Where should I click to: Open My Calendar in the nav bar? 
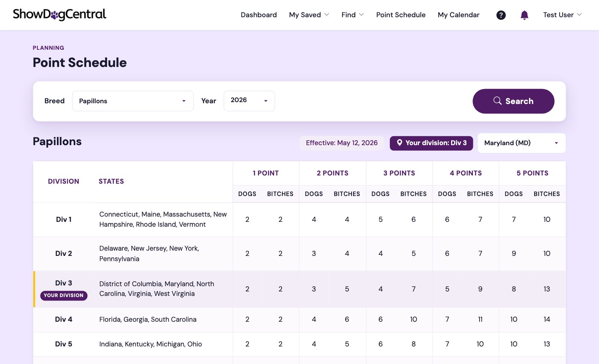pyautogui.click(x=459, y=15)
